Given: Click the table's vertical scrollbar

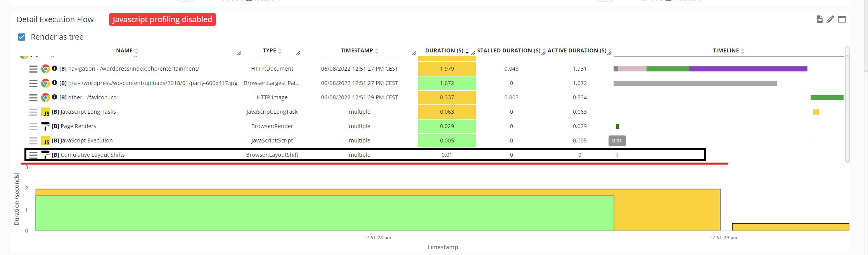Looking at the screenshot, I should click(847, 105).
